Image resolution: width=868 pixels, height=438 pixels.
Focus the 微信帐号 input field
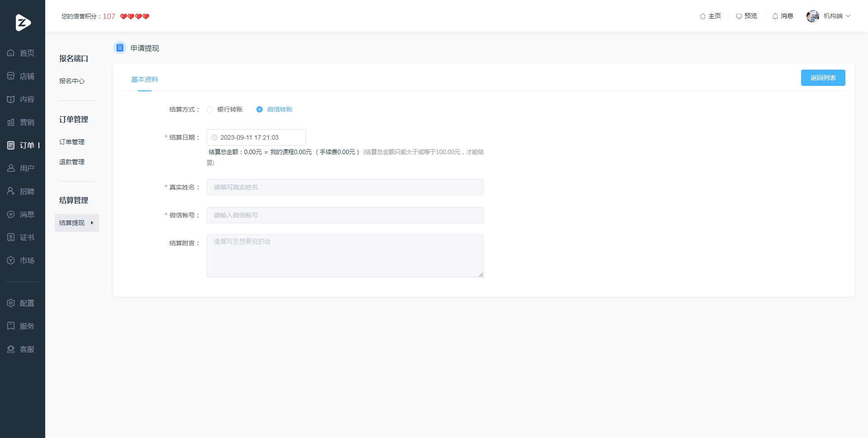345,215
